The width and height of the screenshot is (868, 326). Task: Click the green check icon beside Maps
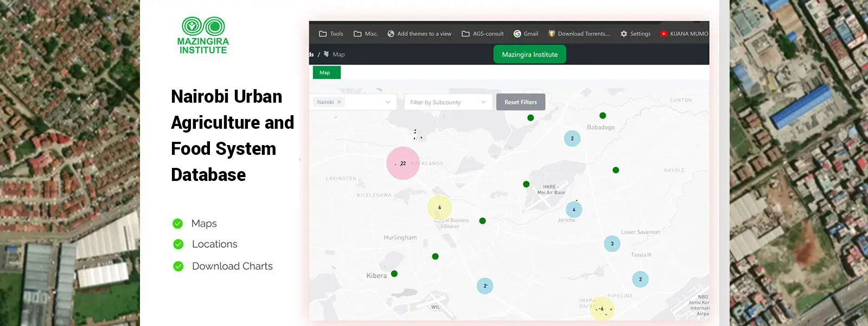pyautogui.click(x=177, y=223)
